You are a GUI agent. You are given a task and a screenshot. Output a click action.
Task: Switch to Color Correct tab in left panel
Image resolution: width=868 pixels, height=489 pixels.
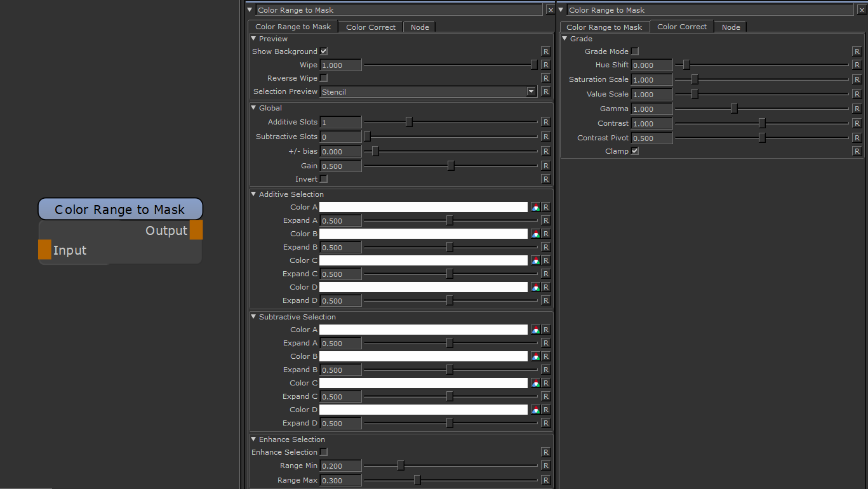coord(371,27)
